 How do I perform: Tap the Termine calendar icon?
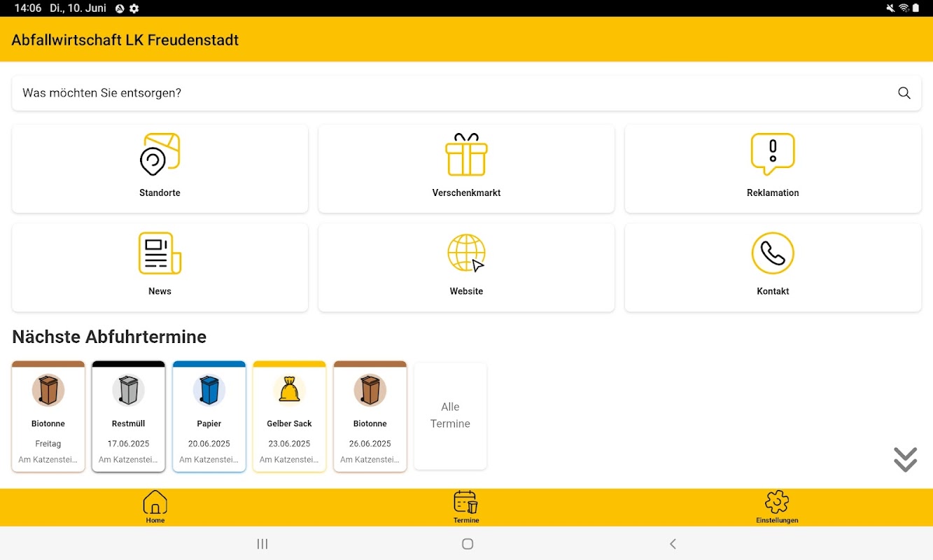click(466, 502)
